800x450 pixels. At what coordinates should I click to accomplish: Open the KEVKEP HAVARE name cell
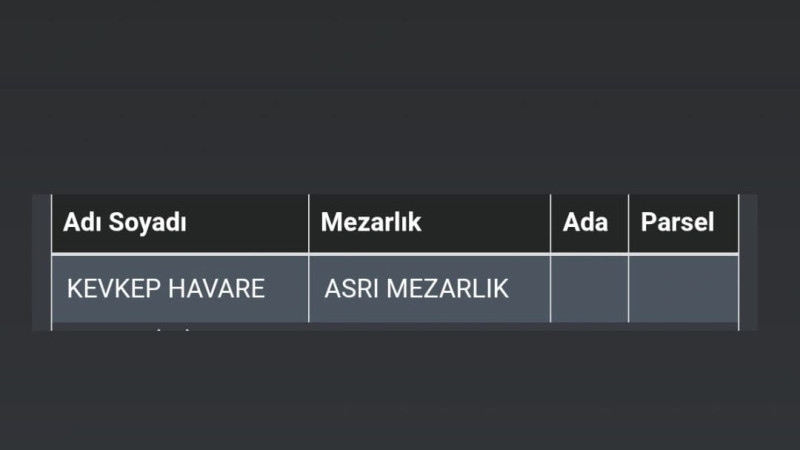click(x=180, y=289)
